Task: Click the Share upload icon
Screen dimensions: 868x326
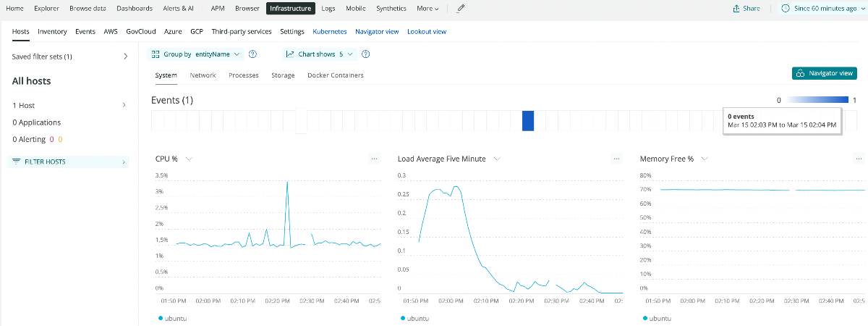Action: tap(736, 9)
